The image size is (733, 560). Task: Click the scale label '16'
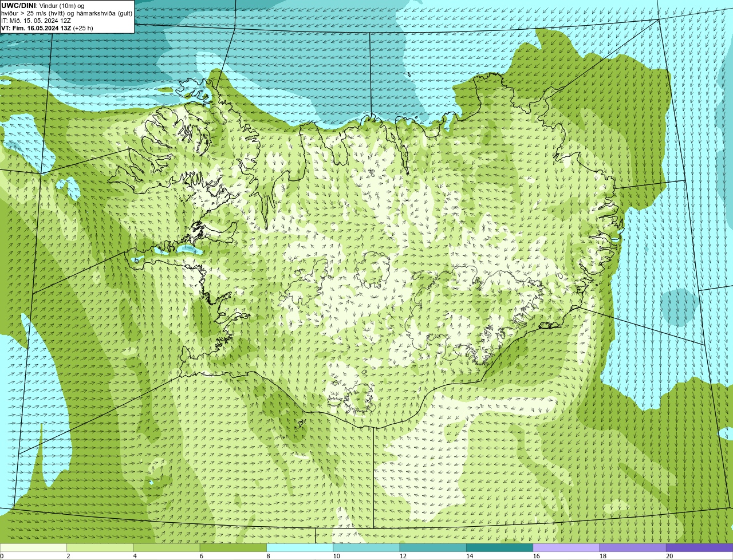click(536, 556)
